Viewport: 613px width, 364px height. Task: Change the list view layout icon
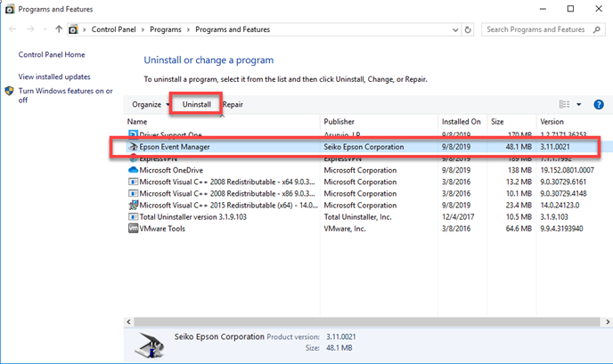coord(564,104)
